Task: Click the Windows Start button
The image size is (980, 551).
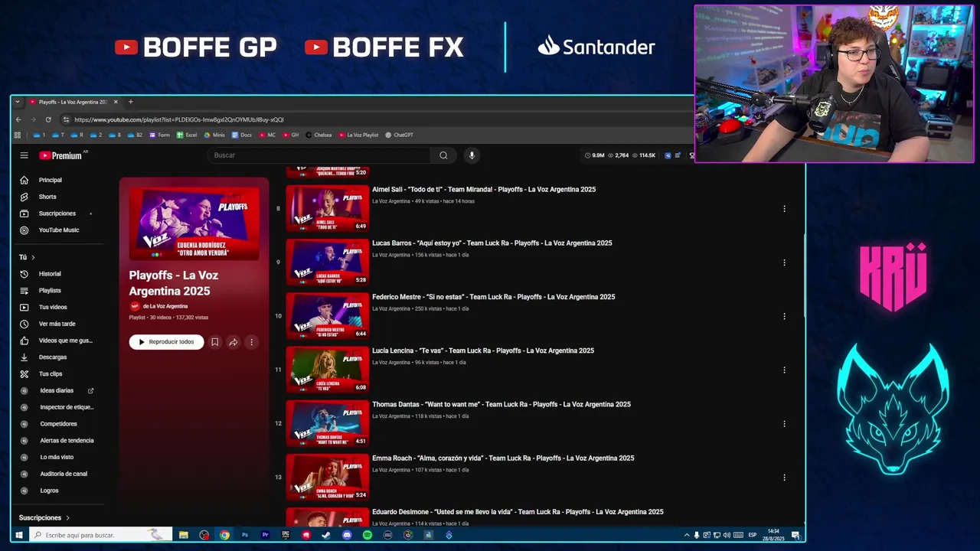Action: pos(19,535)
